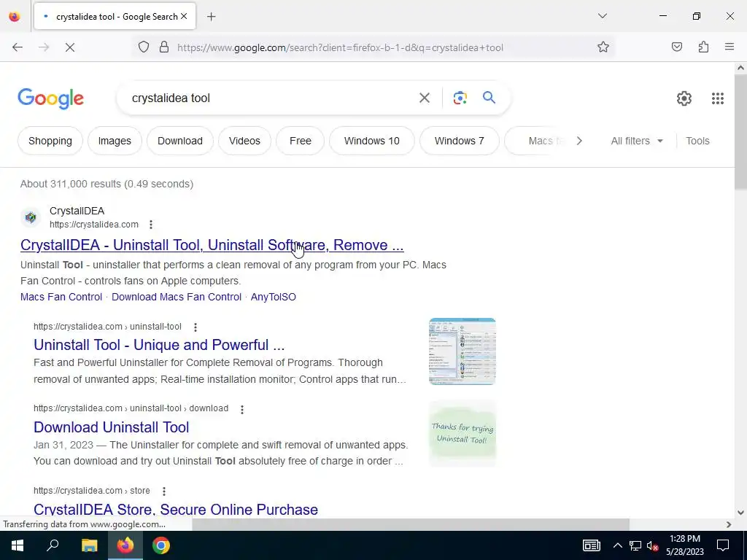Image resolution: width=747 pixels, height=560 pixels.
Task: View site security via the padlock icon
Action: pyautogui.click(x=164, y=47)
